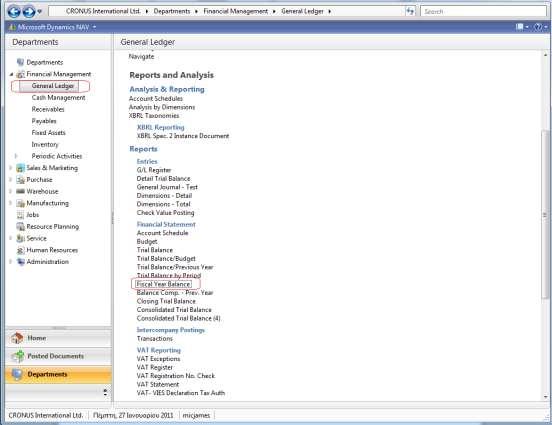
Task: Click CRONUS International Ltd. in status bar
Action: 46,415
